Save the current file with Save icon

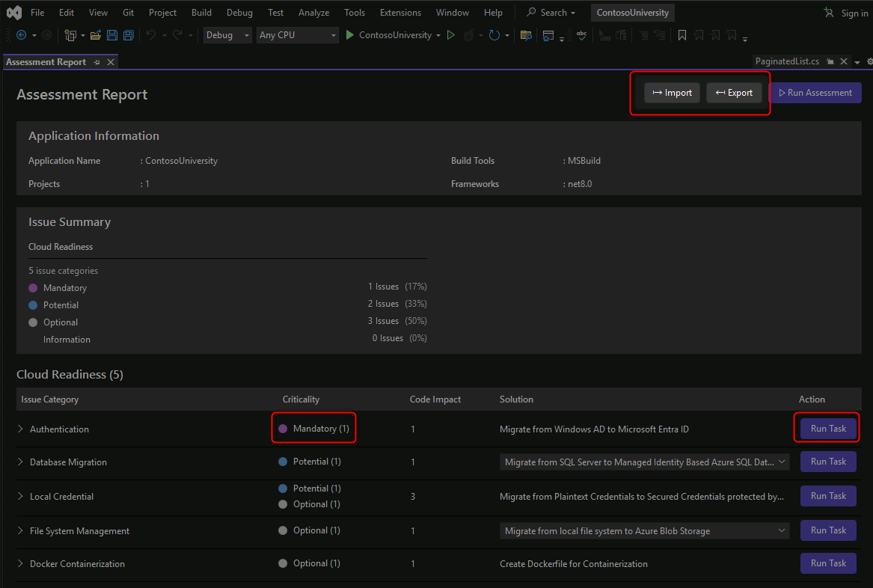pos(112,35)
